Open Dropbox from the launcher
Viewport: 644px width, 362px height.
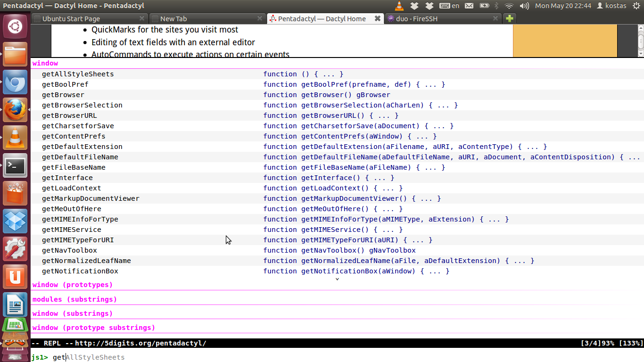pyautogui.click(x=15, y=221)
